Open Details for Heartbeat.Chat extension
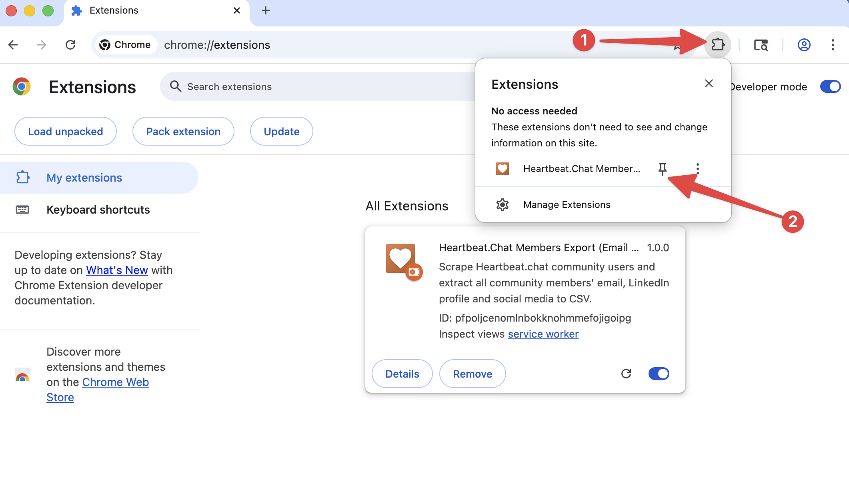This screenshot has width=849, height=504. pyautogui.click(x=402, y=374)
